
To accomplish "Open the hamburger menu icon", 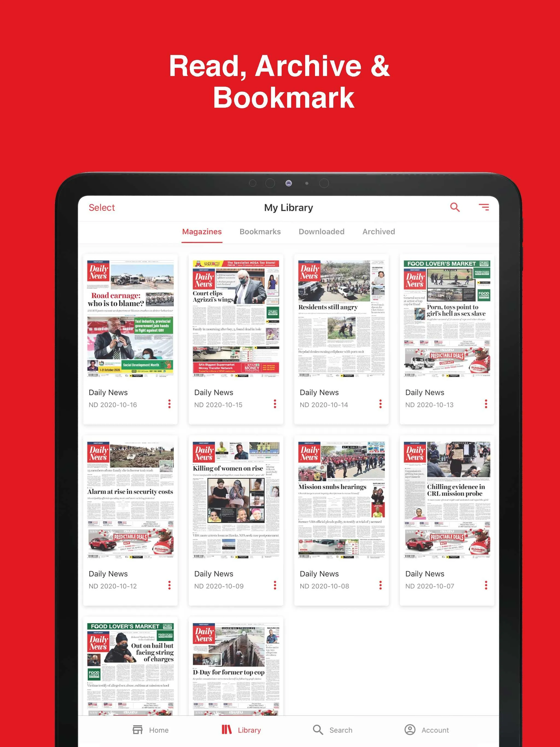I will [485, 207].
